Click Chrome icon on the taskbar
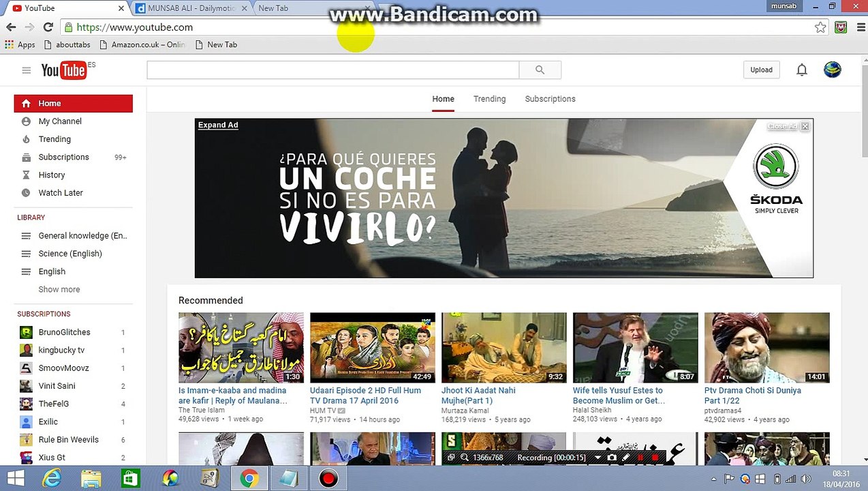 (249, 479)
